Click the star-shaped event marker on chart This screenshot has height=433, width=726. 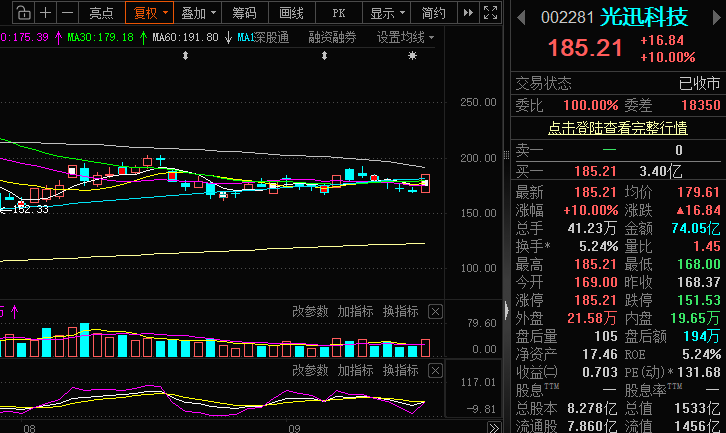click(x=412, y=56)
